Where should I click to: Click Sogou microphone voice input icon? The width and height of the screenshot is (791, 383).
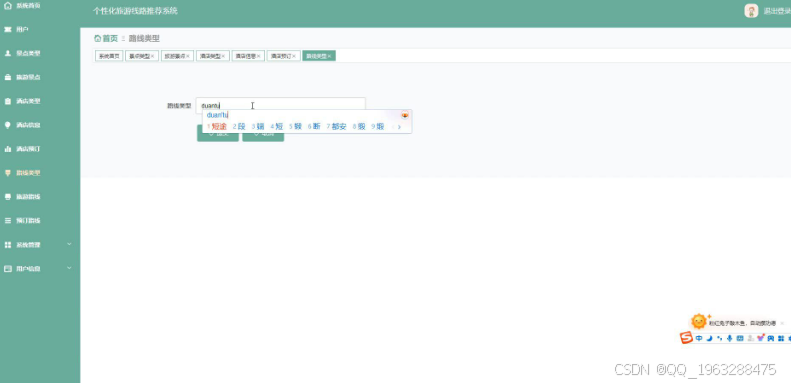729,338
